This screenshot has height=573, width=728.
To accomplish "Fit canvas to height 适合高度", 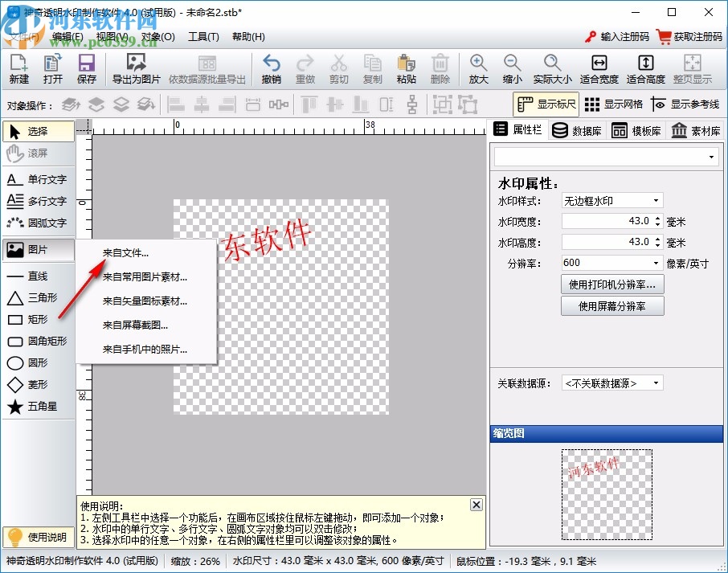I will (x=645, y=69).
